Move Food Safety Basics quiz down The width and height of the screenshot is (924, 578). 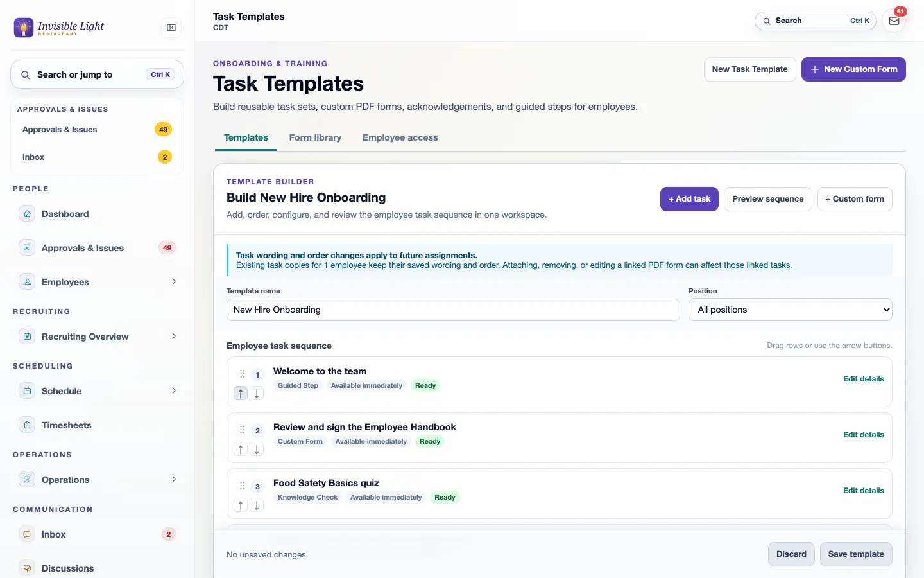coord(257,505)
